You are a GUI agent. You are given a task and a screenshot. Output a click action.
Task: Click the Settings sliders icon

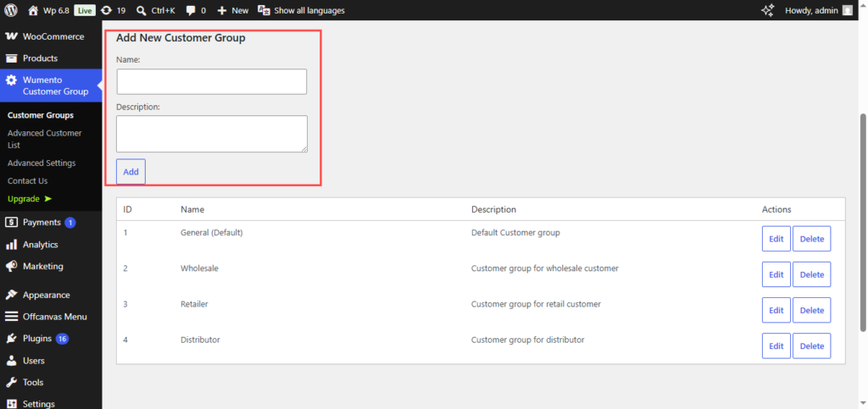(11, 404)
